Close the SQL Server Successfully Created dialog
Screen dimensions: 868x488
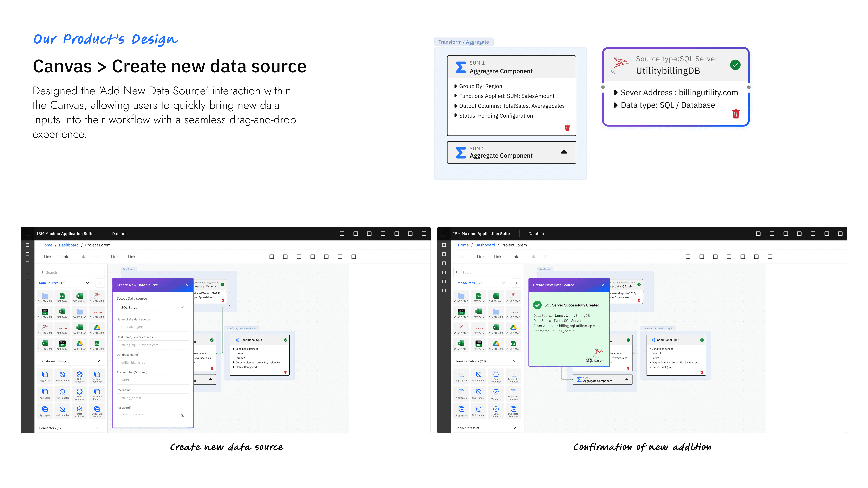[x=603, y=285]
